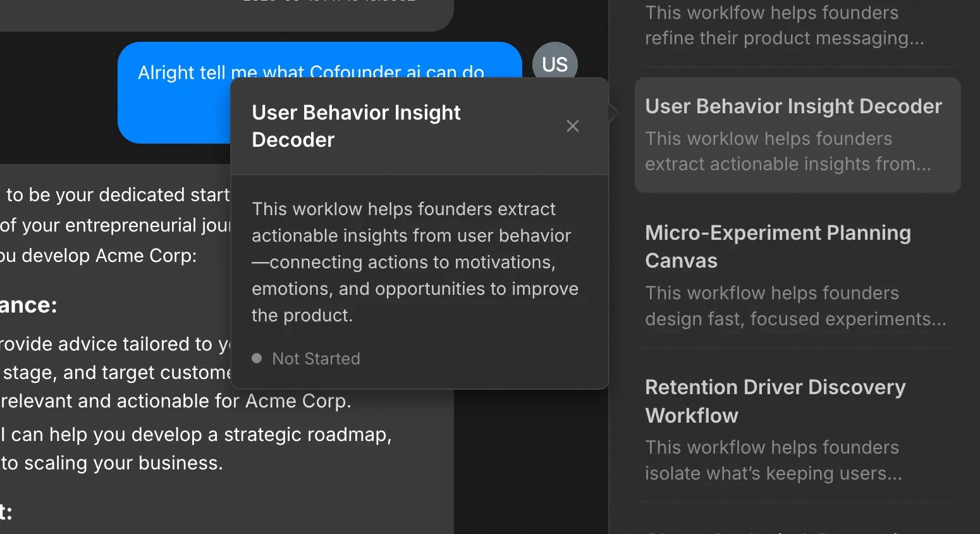The height and width of the screenshot is (534, 980).
Task: Click the popover's pointer arrow
Action: point(614,112)
